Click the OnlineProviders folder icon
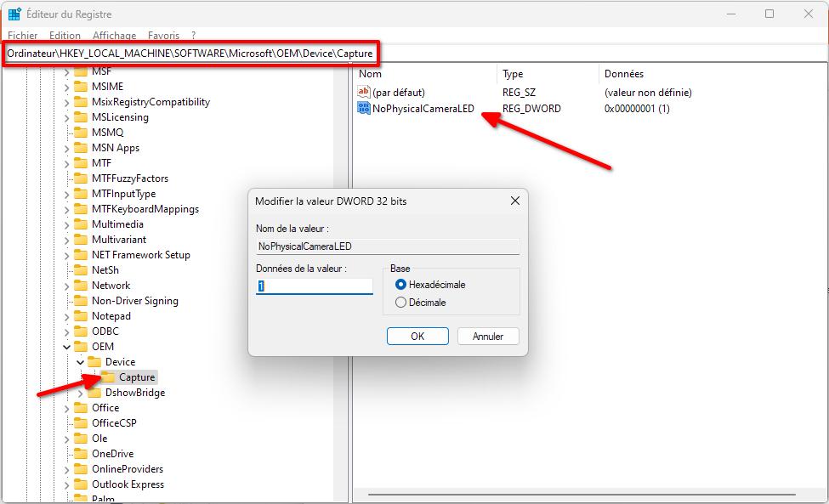This screenshot has width=829, height=504. click(x=81, y=469)
